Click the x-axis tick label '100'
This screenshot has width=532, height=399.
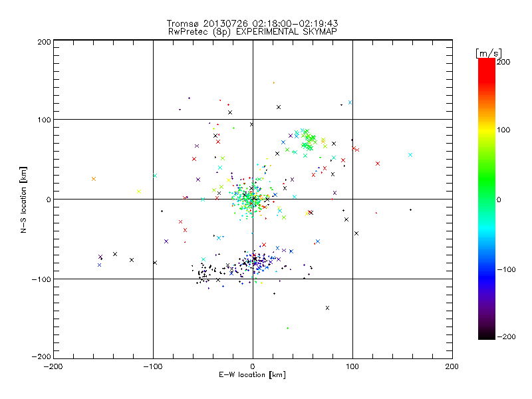tap(352, 366)
